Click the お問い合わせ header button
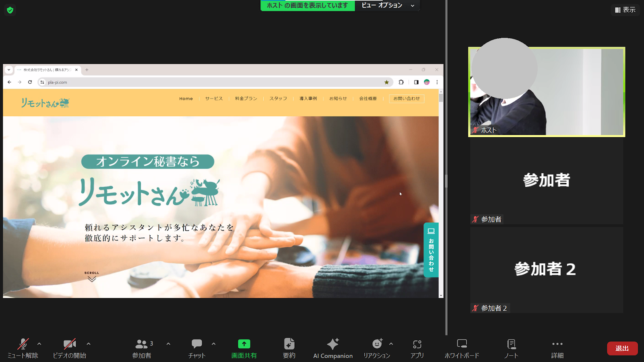The image size is (644, 362). pos(407,99)
